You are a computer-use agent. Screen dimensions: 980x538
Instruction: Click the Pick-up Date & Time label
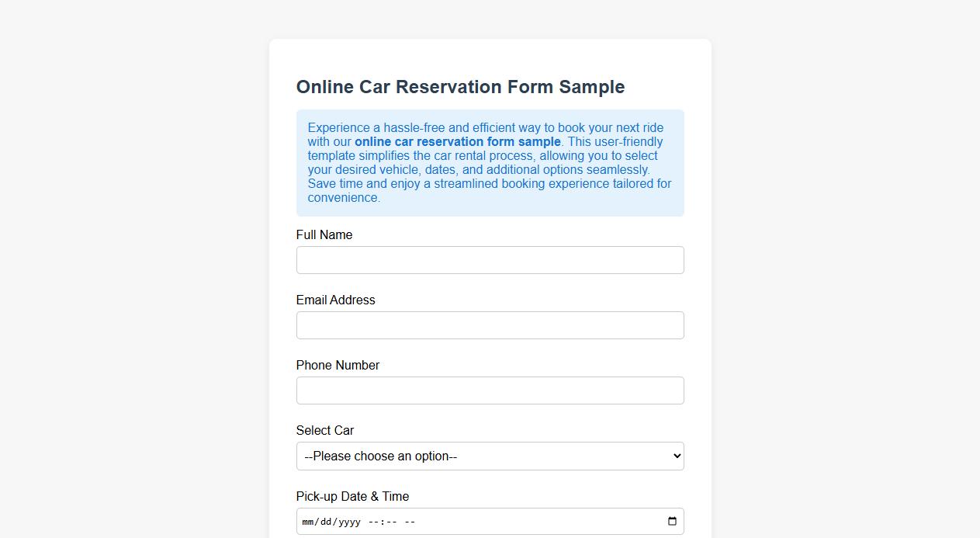tap(352, 496)
